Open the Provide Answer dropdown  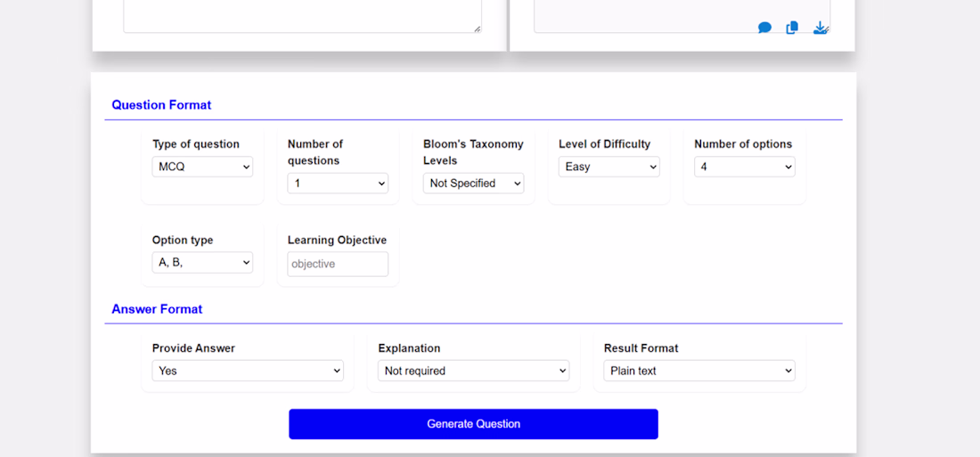[248, 371]
